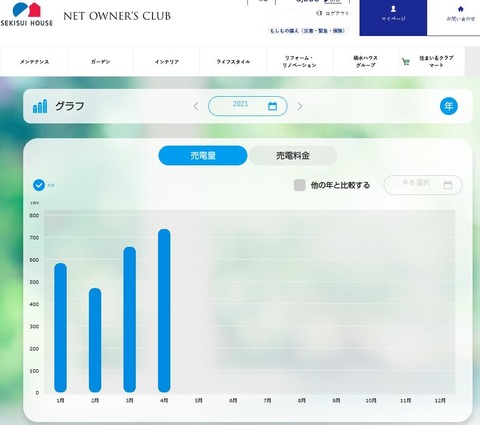This screenshot has height=425, width=480.
Task: Click the 2月 bar in chart
Action: click(95, 340)
